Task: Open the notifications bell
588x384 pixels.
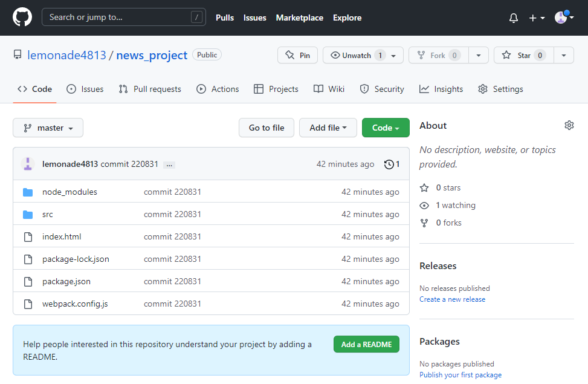Action: (514, 18)
